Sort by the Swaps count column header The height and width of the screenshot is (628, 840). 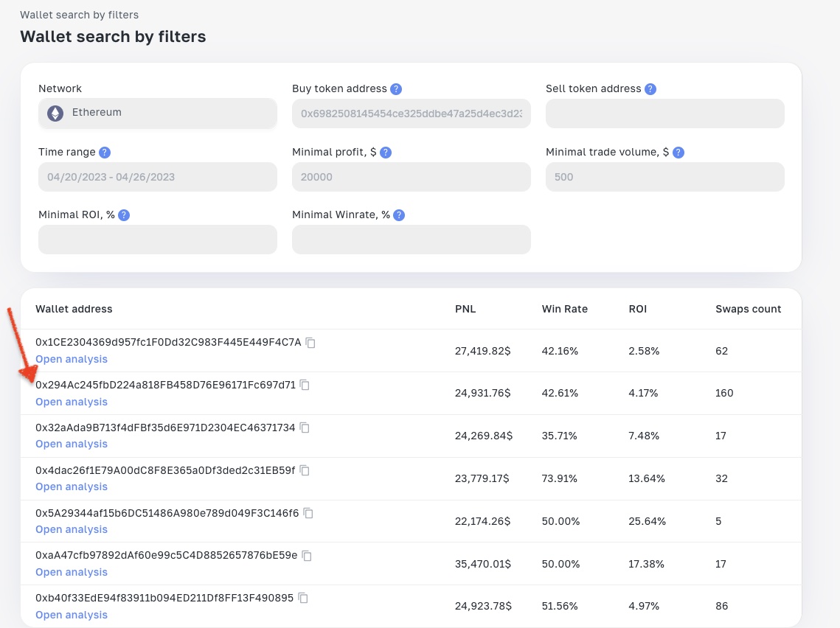(748, 309)
